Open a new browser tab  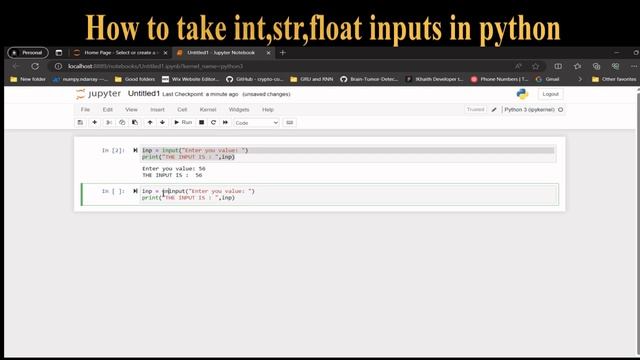click(x=282, y=53)
